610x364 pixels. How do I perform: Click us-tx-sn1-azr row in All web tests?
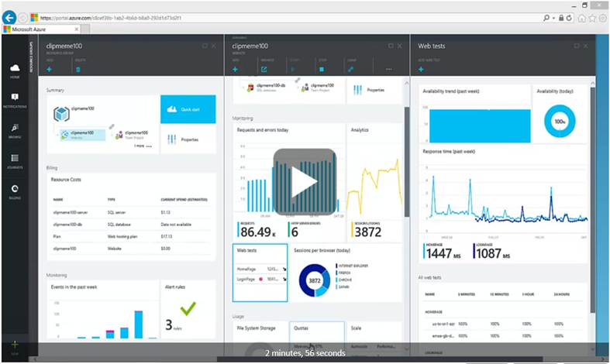tap(503, 324)
